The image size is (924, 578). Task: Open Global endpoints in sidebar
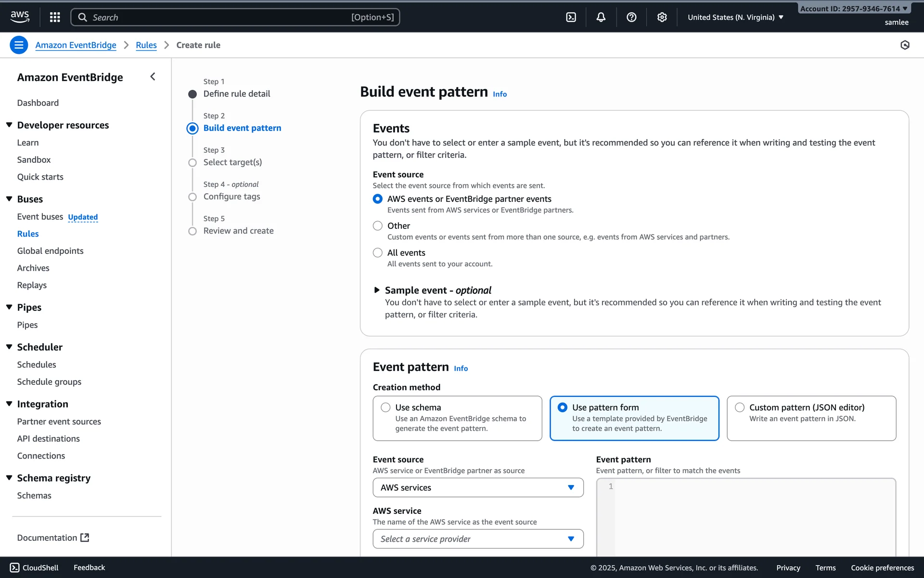(50, 251)
